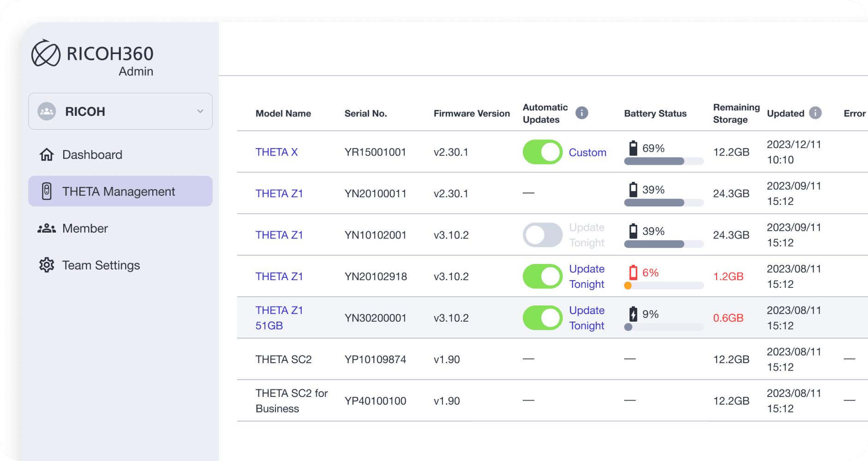The image size is (868, 461).
Task: Open the THETA Z1 51GB device link
Action: pos(279,318)
